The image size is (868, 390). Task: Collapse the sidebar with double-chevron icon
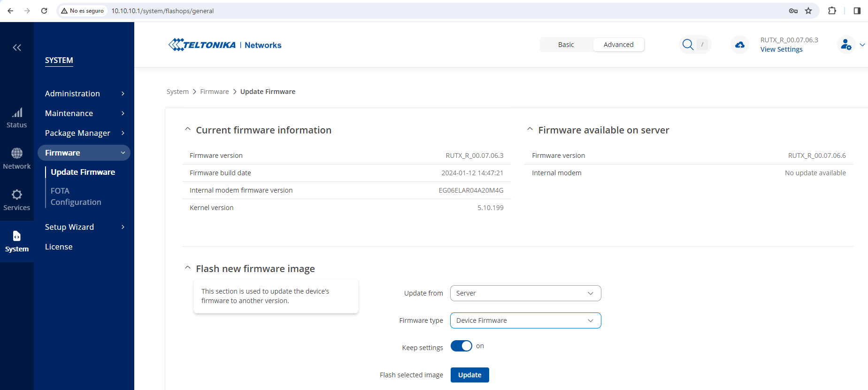(17, 47)
